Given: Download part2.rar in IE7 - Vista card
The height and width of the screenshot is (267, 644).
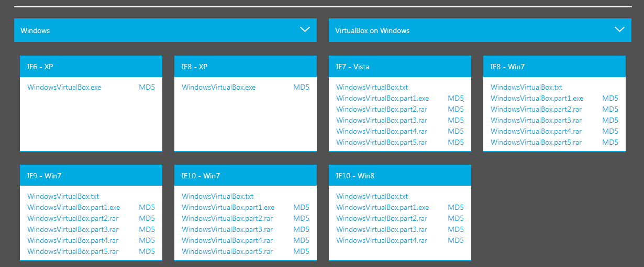Looking at the screenshot, I should pyautogui.click(x=382, y=109).
